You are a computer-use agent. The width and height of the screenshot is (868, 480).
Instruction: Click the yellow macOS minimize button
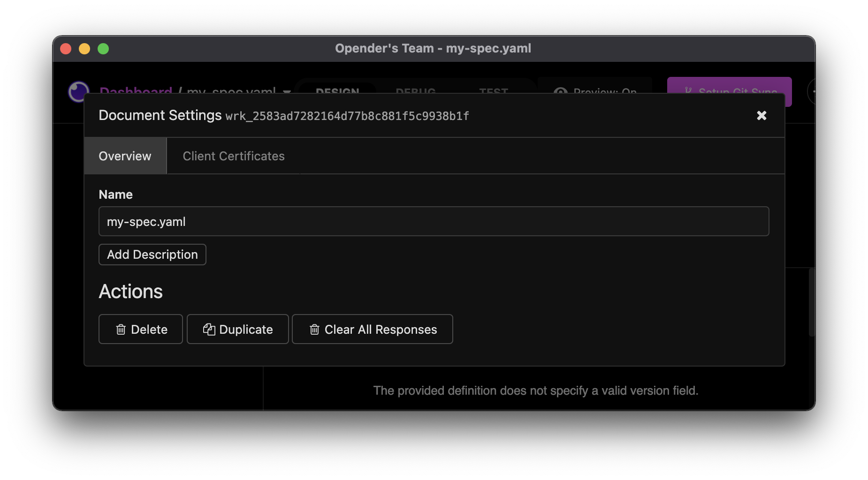[84, 49]
